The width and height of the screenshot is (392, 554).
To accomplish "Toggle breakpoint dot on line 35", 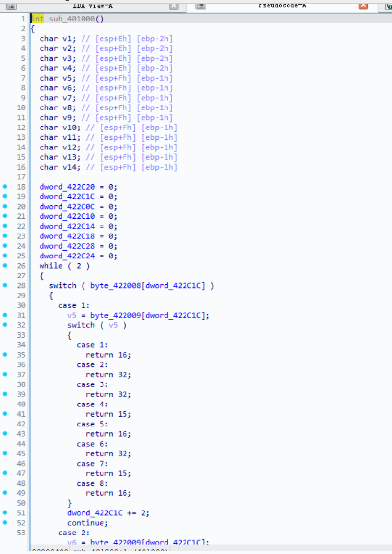I will [x=5, y=354].
